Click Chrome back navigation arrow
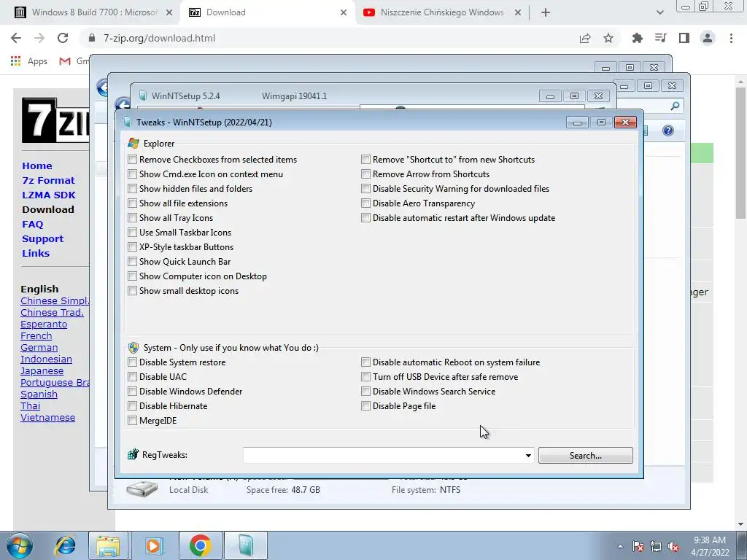The height and width of the screenshot is (560, 747). click(x=16, y=38)
